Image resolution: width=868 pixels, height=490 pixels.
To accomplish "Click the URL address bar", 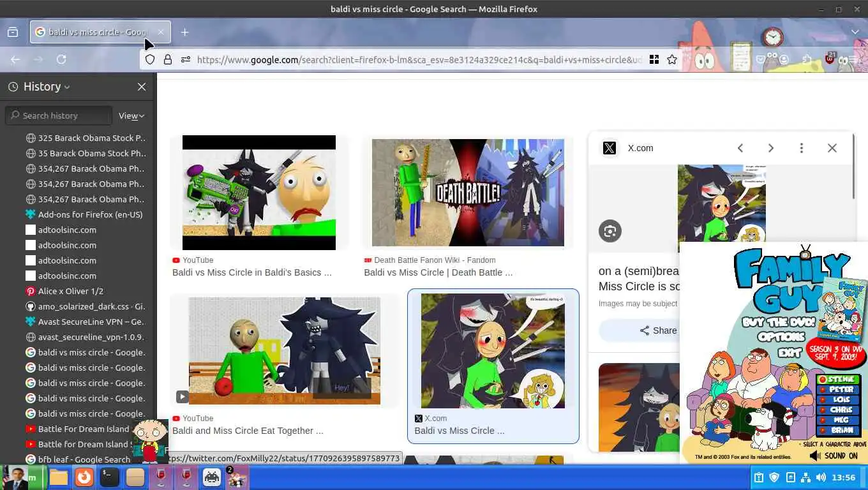I will coord(419,59).
